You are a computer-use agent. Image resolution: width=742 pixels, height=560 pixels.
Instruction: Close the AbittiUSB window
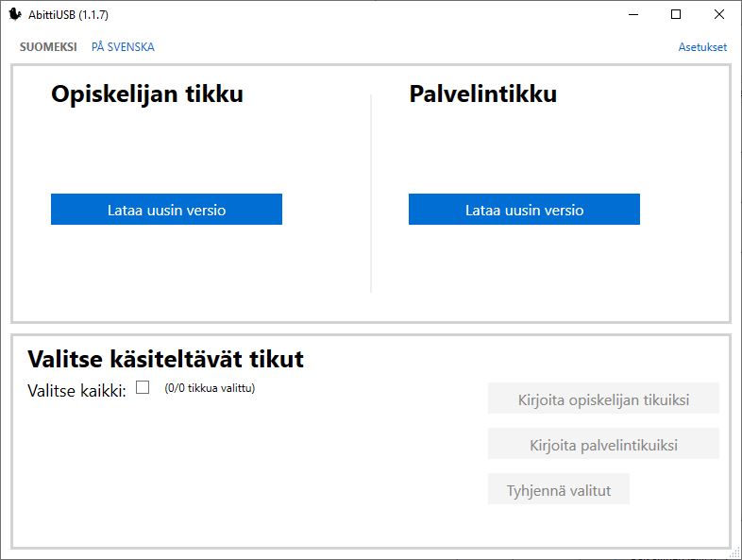(719, 14)
